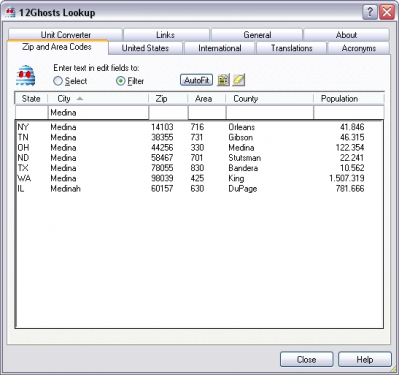
Task: Open the Translations tab
Action: coord(291,48)
